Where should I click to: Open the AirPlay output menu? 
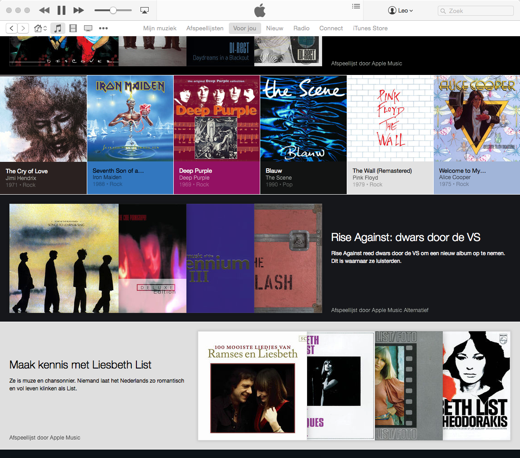click(144, 10)
